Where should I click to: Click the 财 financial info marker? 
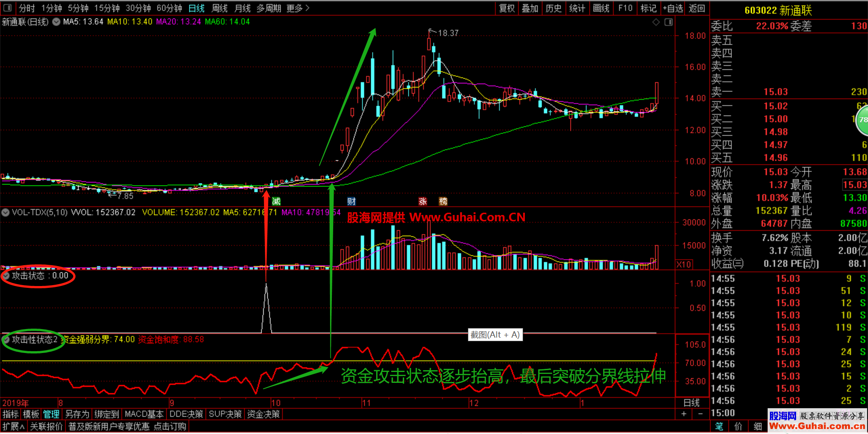(351, 201)
